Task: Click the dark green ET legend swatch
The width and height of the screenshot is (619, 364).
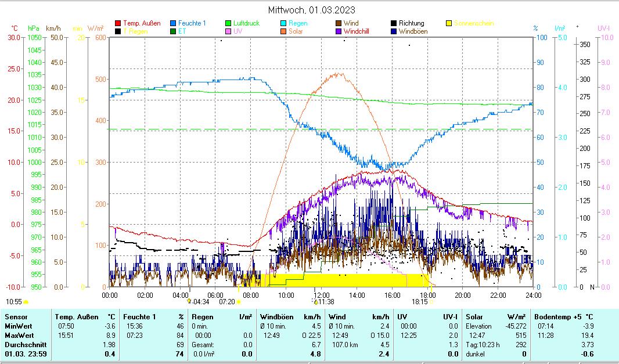Action: point(173,31)
